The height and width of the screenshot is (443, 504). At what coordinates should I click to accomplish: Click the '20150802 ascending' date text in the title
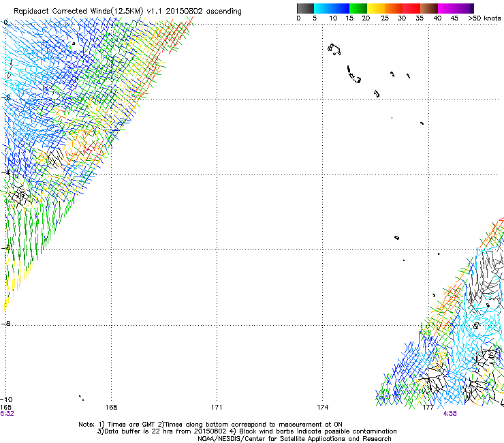204,12
